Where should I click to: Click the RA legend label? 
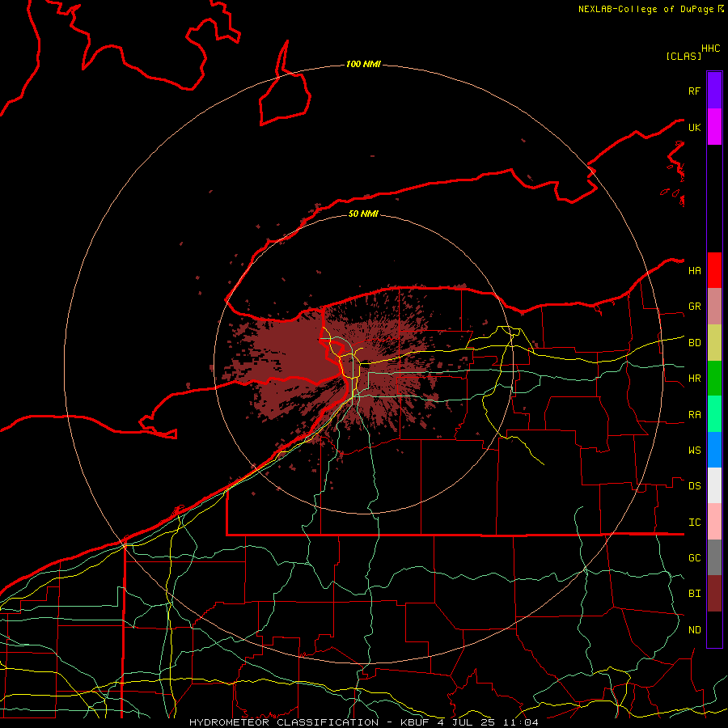tap(694, 415)
